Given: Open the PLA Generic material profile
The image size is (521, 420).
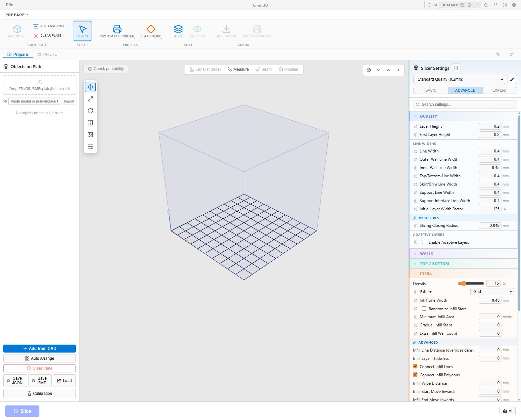Looking at the screenshot, I should pos(151,31).
